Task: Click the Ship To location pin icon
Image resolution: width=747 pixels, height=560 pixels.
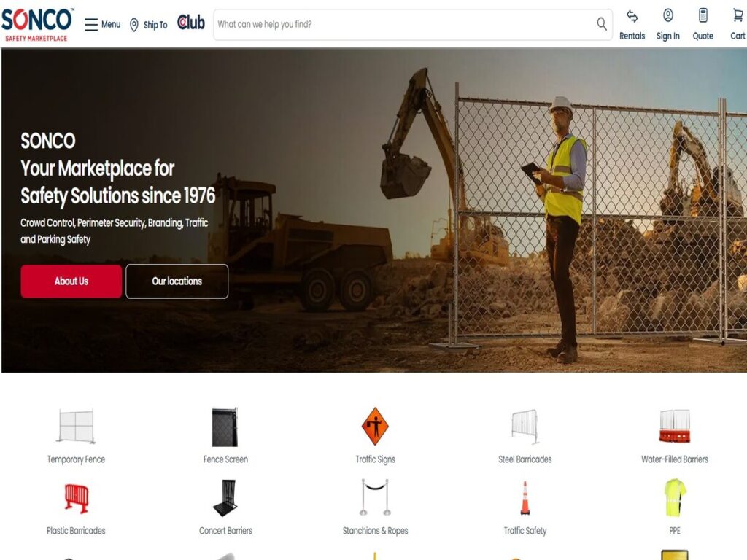Action: click(x=134, y=25)
